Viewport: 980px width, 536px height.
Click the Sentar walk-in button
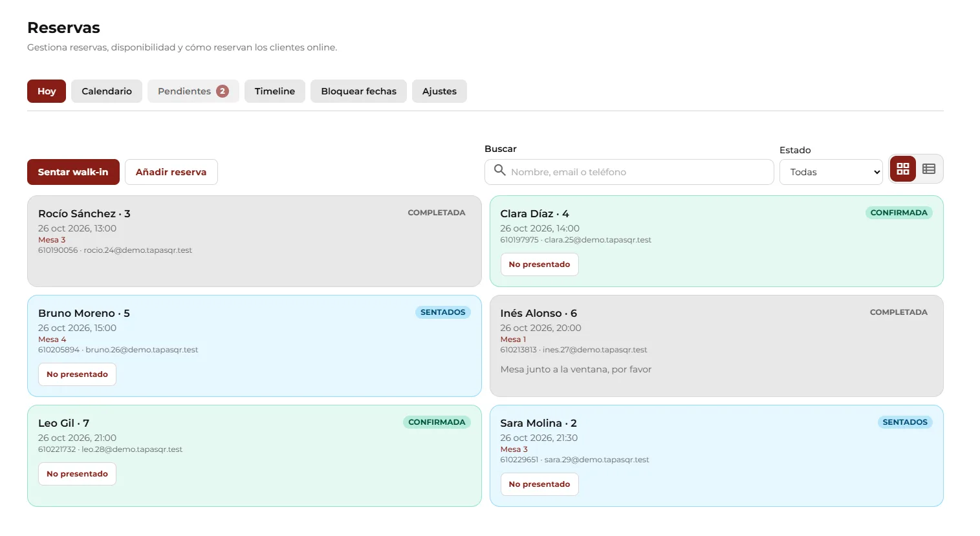(73, 172)
